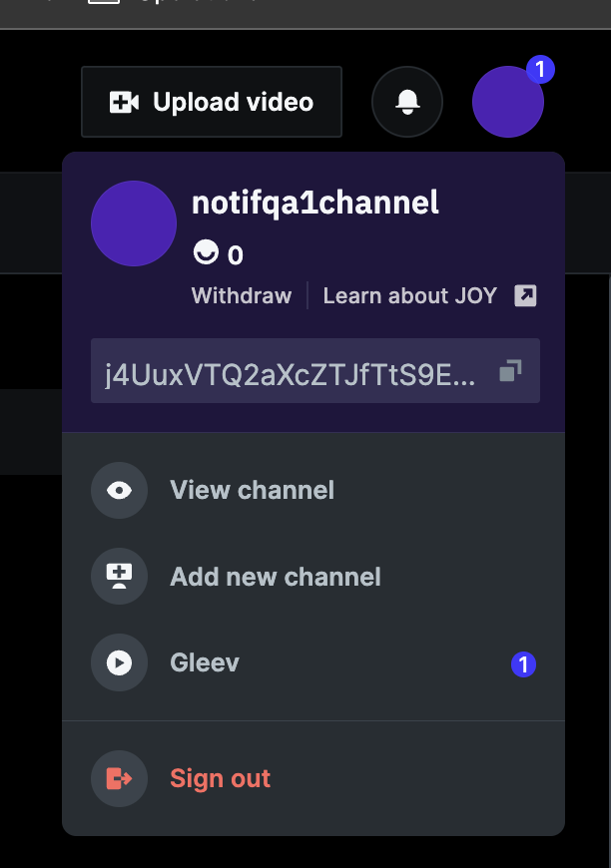Open the Upload video button
The image size is (611, 868).
pyautogui.click(x=211, y=101)
